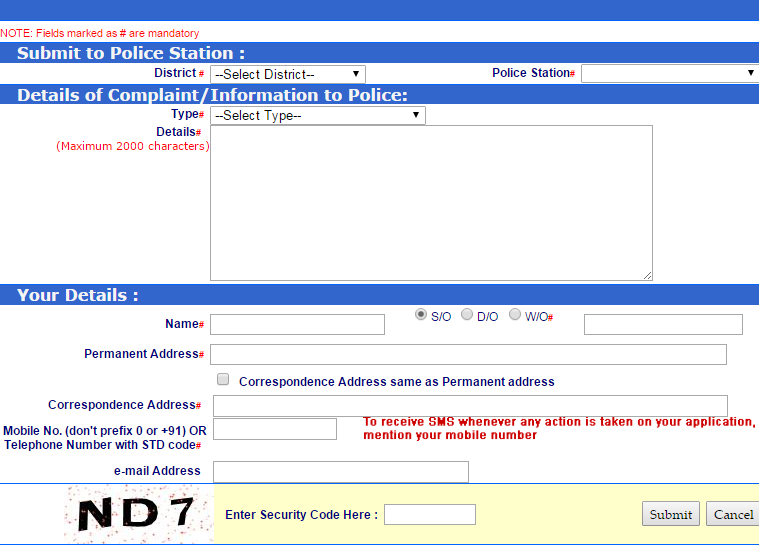Select the W/O radio button

(515, 315)
